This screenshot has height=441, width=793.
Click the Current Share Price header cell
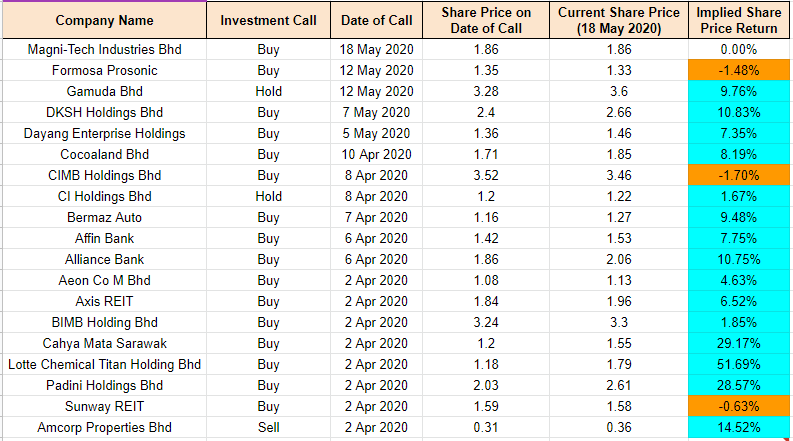pos(617,20)
